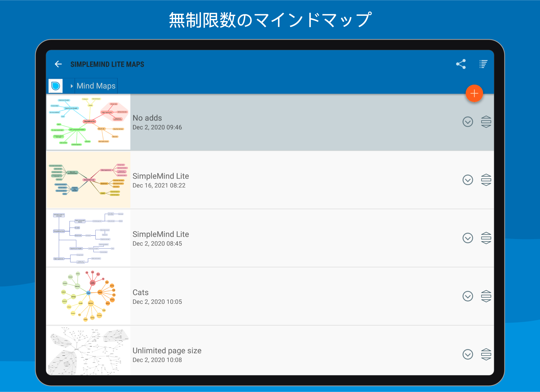
Task: Open the share icon in the header
Action: 461,64
